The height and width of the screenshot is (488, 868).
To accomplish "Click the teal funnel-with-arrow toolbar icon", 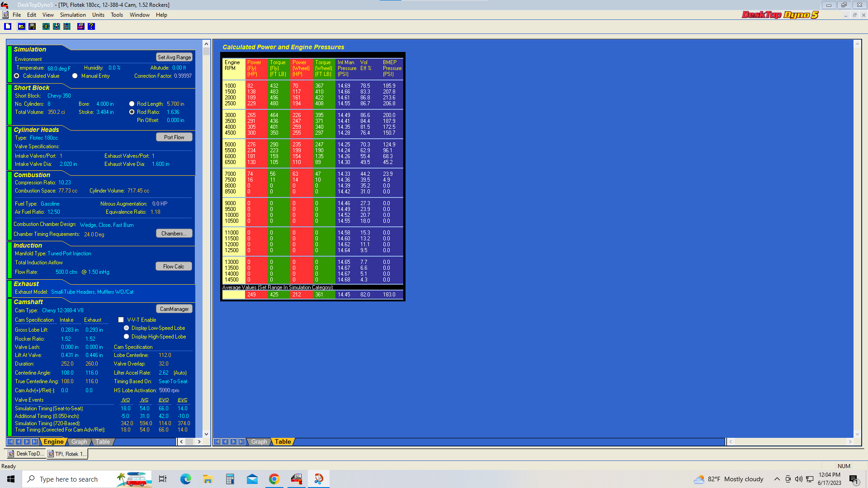I will [x=57, y=27].
